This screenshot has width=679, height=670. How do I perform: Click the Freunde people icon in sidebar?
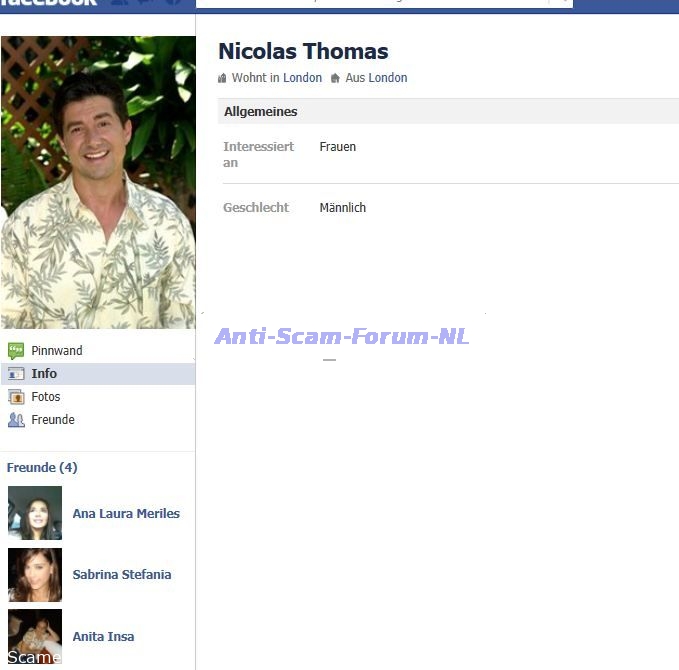tap(15, 420)
